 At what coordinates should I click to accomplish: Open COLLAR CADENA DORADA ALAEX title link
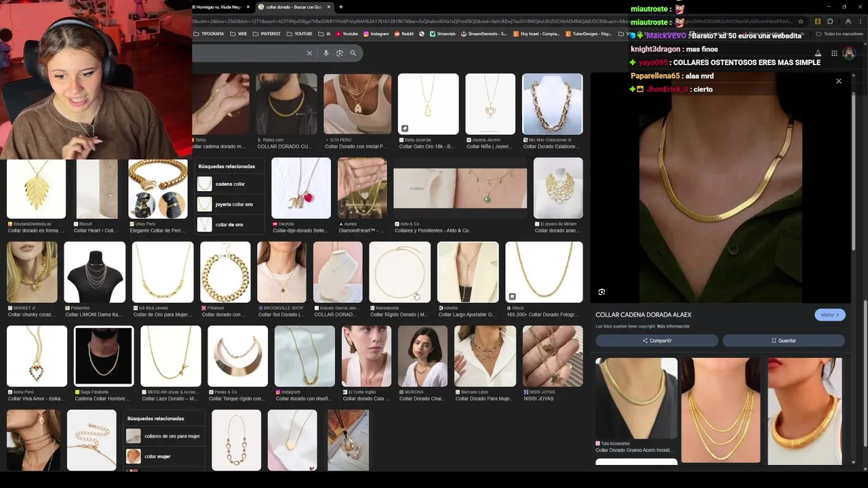point(644,314)
